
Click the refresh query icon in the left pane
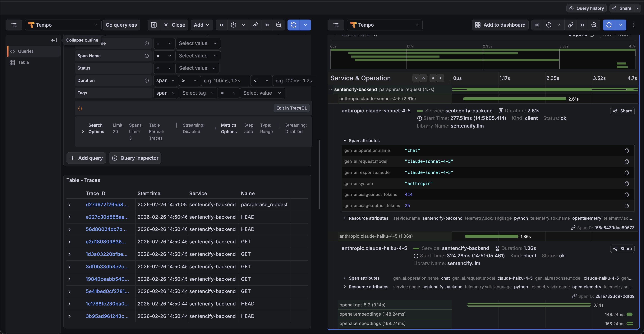tap(293, 25)
